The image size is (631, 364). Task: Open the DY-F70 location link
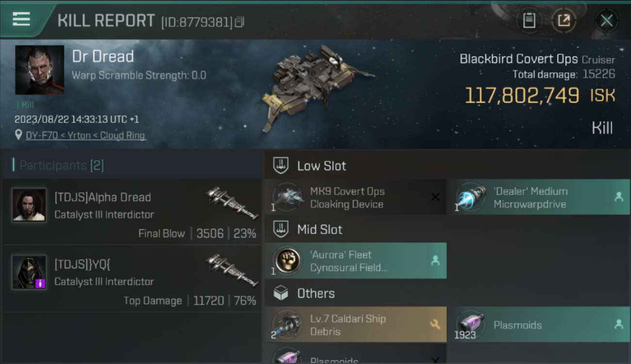coord(85,135)
